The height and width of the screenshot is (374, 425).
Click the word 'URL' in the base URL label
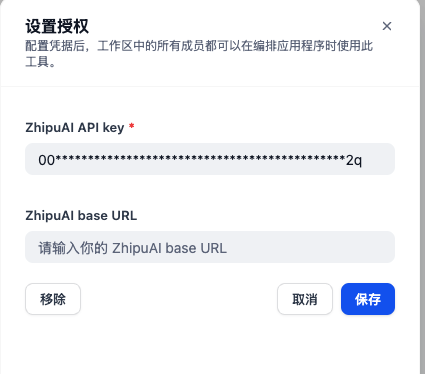click(x=124, y=215)
